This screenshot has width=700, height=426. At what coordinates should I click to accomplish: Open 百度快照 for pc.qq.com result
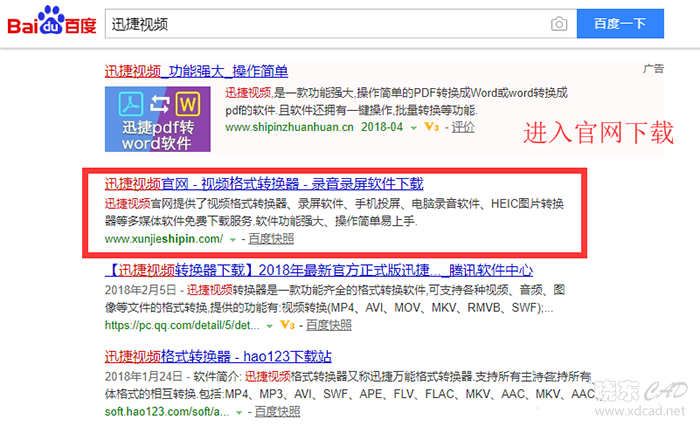coord(329,325)
